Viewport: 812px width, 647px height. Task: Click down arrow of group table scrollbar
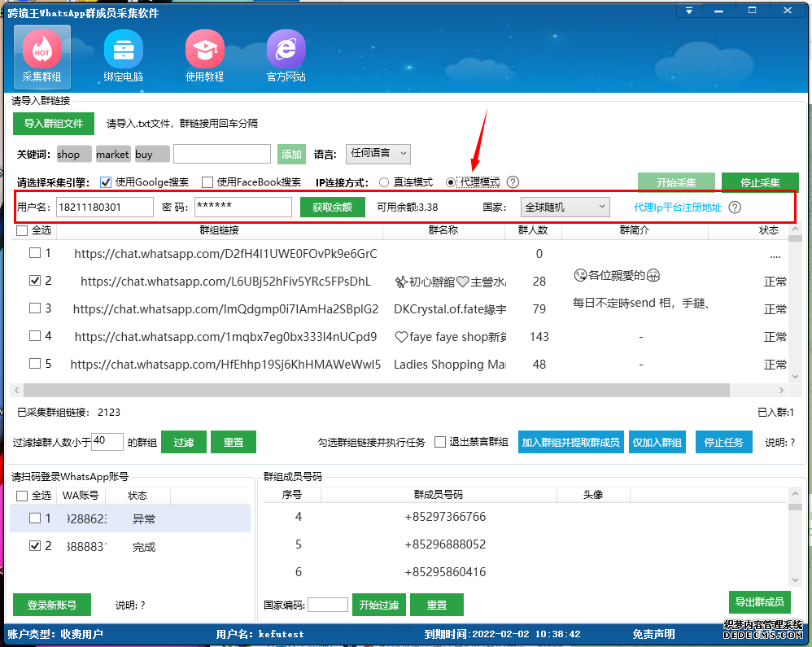click(x=796, y=376)
